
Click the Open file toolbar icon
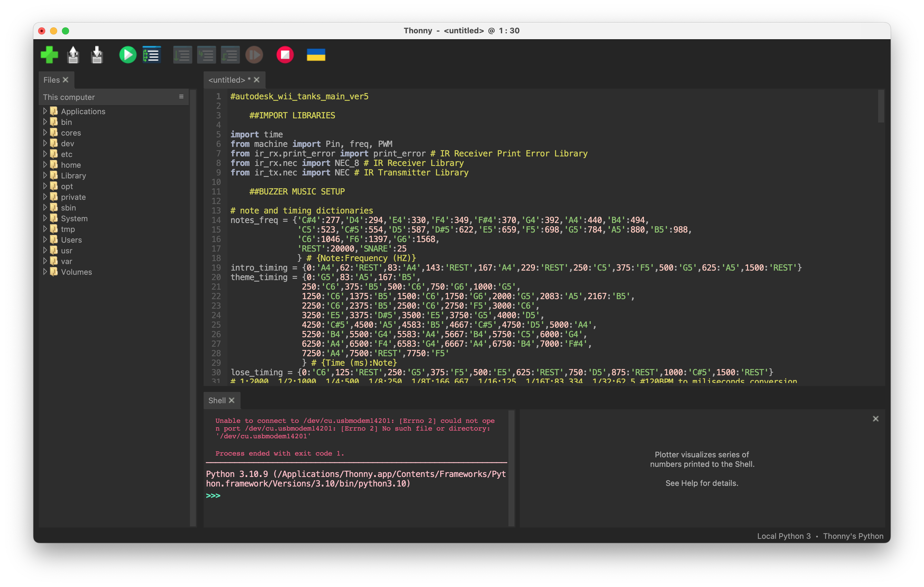click(73, 55)
